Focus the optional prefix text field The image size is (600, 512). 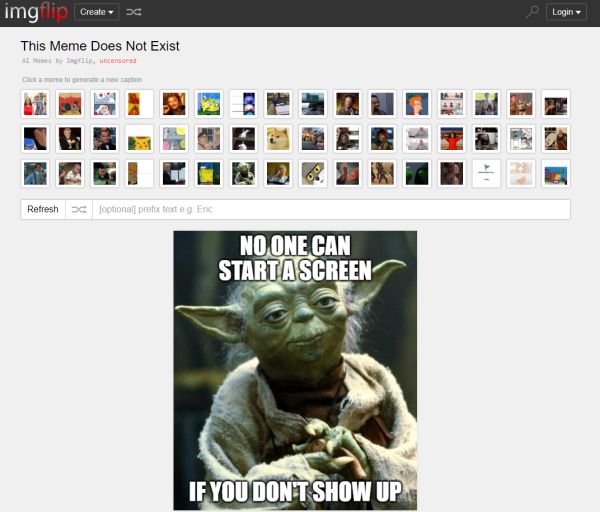pyautogui.click(x=330, y=209)
